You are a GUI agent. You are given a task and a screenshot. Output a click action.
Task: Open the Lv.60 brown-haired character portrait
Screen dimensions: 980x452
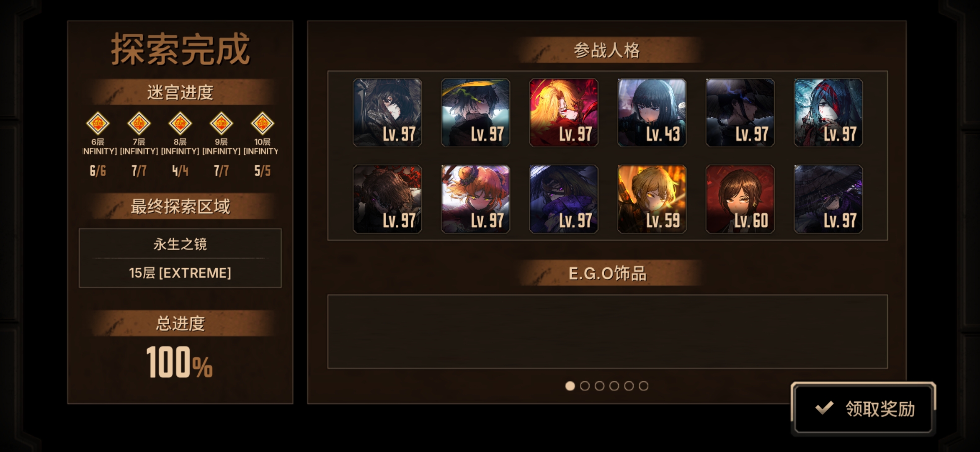point(740,199)
